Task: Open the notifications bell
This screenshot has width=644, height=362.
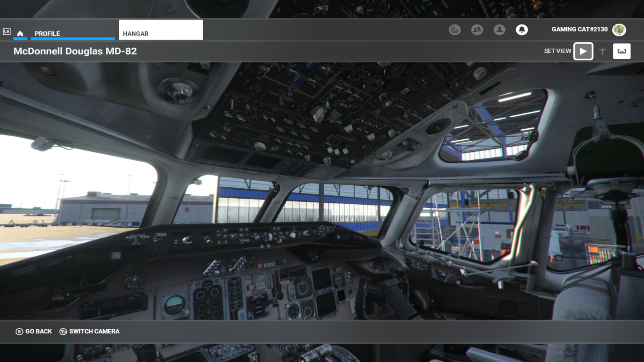Action: (522, 30)
